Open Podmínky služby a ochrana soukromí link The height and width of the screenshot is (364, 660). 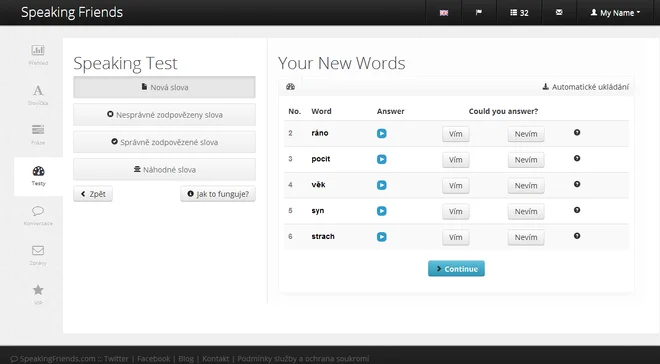tap(303, 359)
